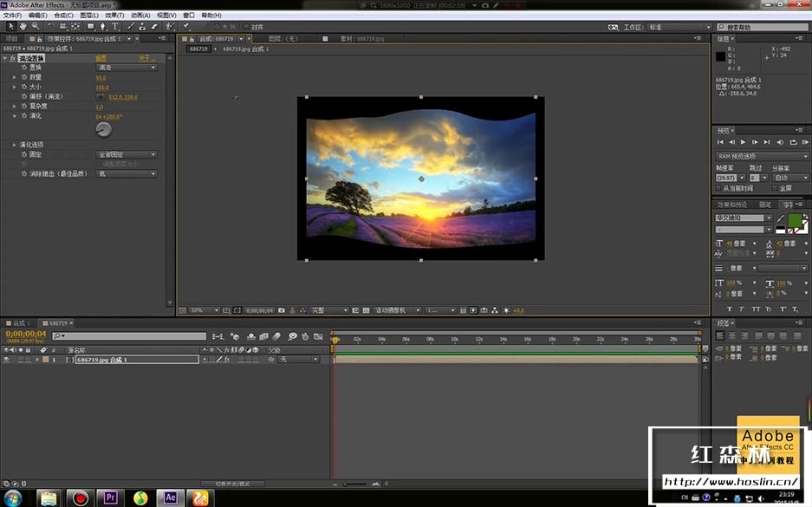The height and width of the screenshot is (507, 812).
Task: Toggle visibility eye of layer 686719.jpg
Action: [x=6, y=360]
